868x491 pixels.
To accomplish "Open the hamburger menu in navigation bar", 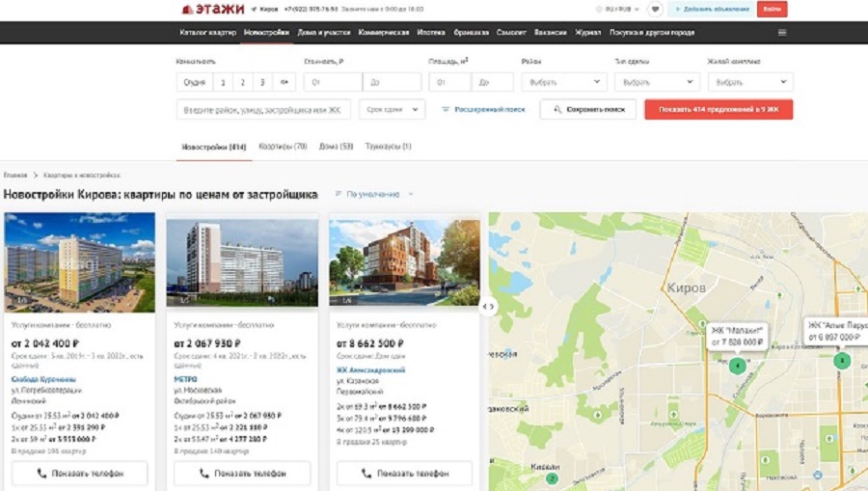I will point(781,32).
